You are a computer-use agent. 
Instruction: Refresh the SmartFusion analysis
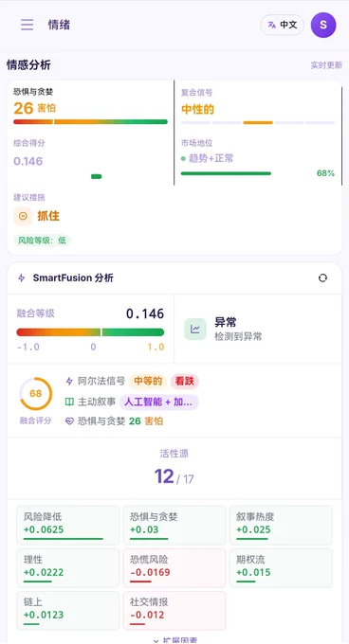[x=322, y=278]
